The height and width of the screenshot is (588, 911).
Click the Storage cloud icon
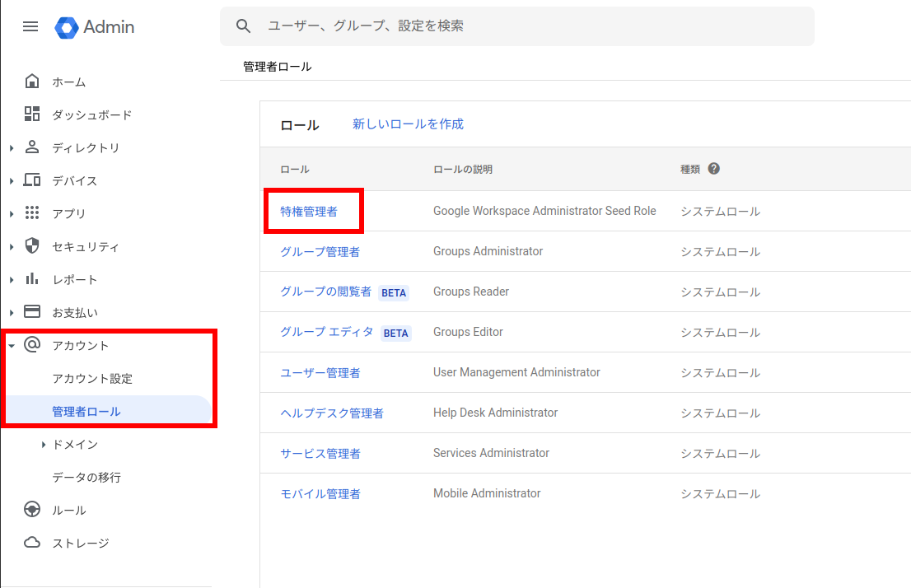coord(32,543)
